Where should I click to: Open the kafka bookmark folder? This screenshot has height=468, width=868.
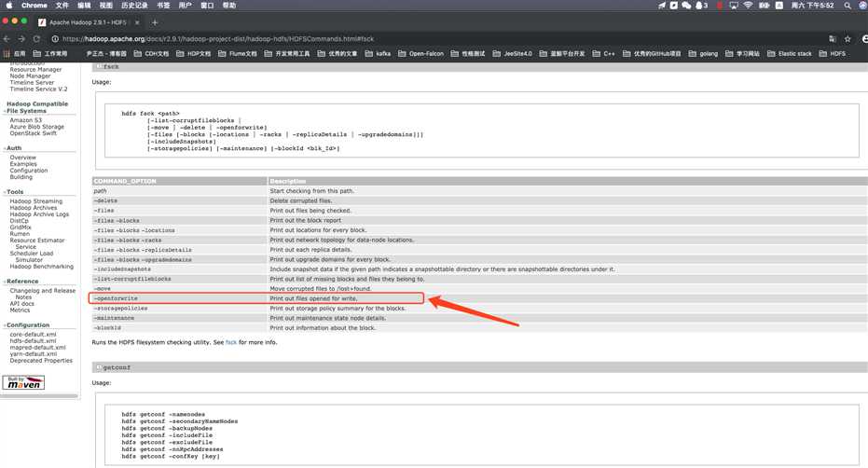pyautogui.click(x=378, y=54)
